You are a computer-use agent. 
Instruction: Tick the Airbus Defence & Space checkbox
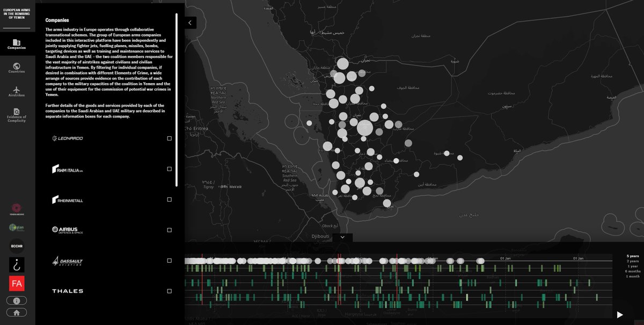pyautogui.click(x=170, y=230)
